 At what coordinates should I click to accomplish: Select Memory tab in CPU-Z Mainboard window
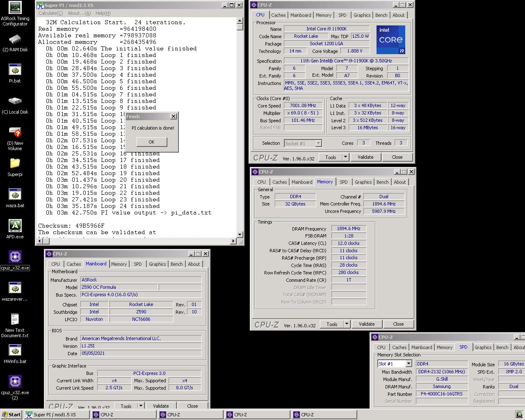coord(119,264)
